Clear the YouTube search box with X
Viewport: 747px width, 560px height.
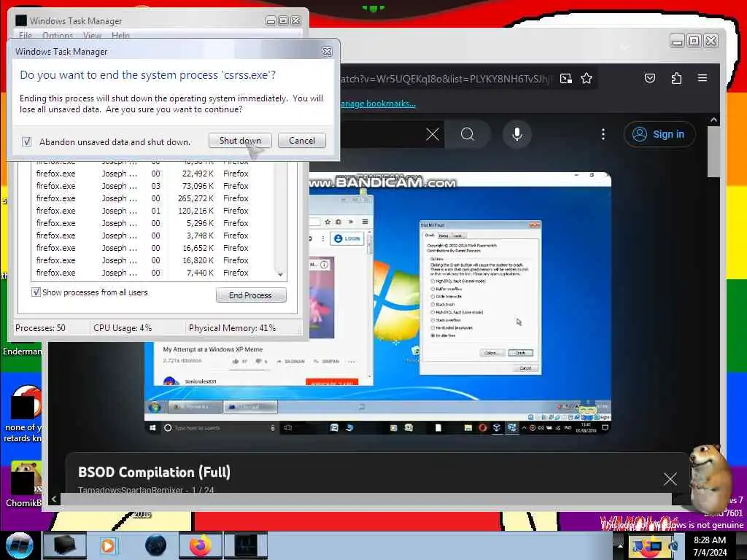click(433, 134)
